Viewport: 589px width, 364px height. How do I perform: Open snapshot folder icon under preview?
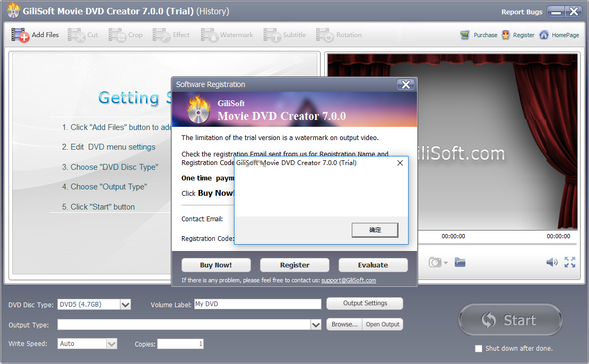[460, 262]
